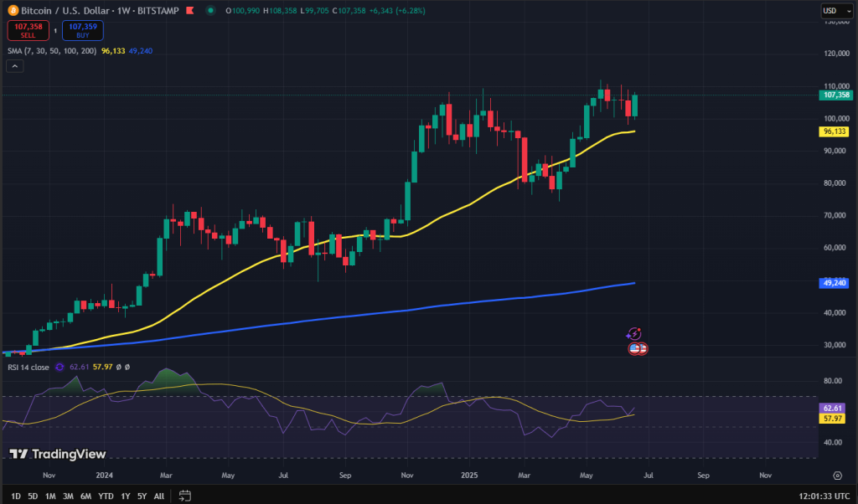Screen dimensions: 858x504
Task: Select the 6M time range
Action: [86, 496]
